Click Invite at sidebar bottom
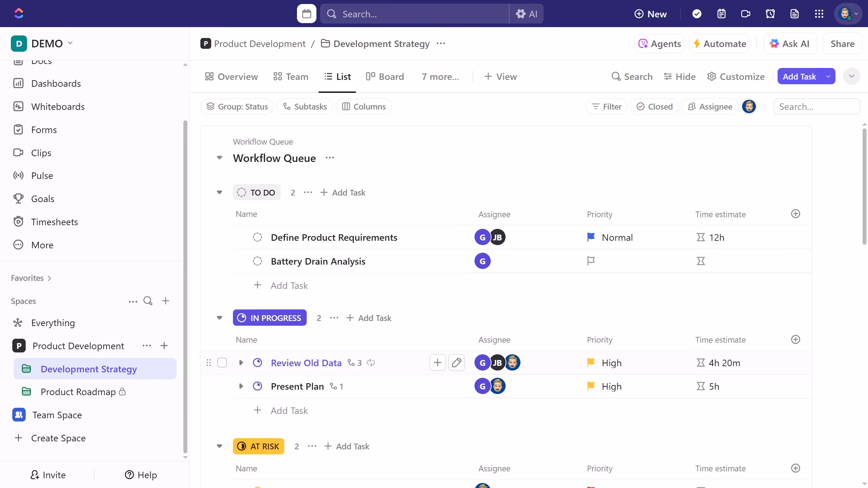 [x=48, y=475]
